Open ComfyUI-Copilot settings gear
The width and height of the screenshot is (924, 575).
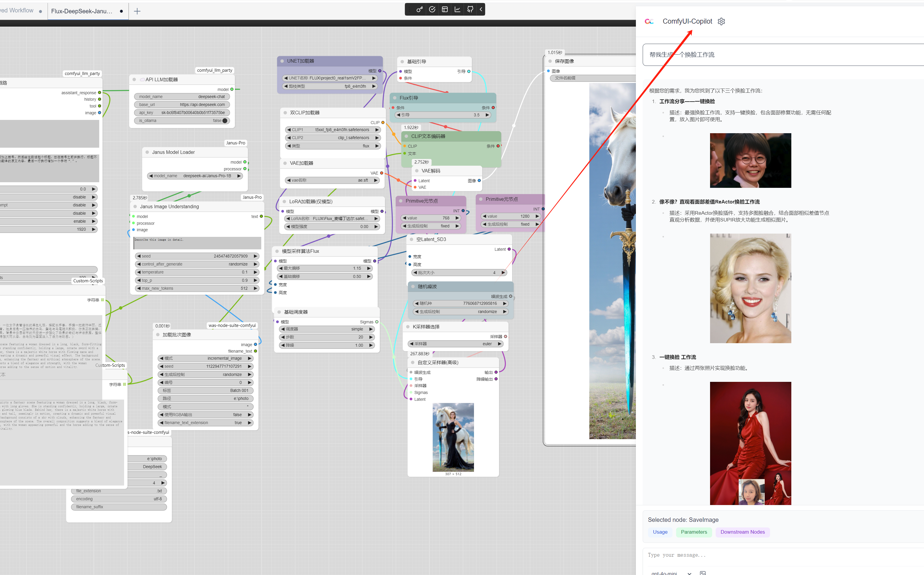click(x=721, y=21)
